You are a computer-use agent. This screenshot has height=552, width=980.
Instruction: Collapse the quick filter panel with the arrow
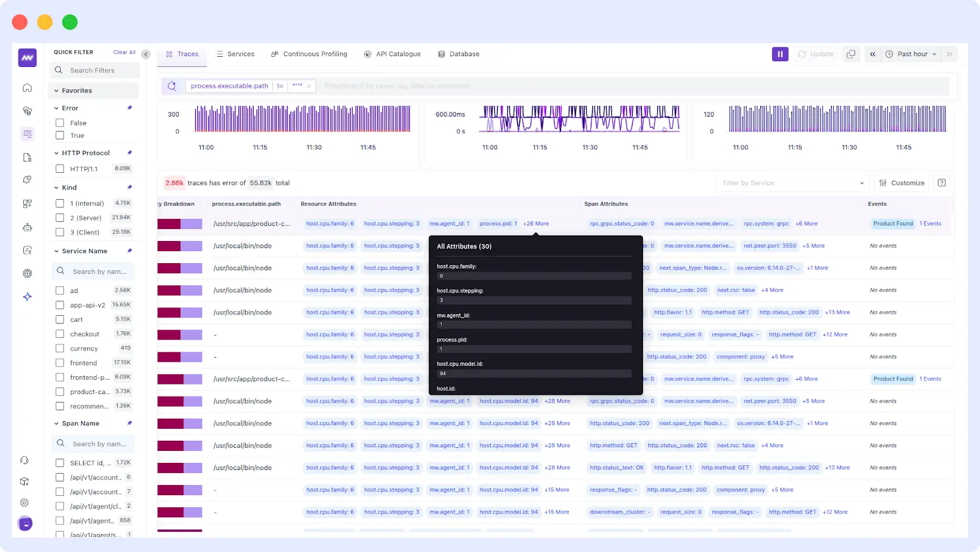coord(146,54)
